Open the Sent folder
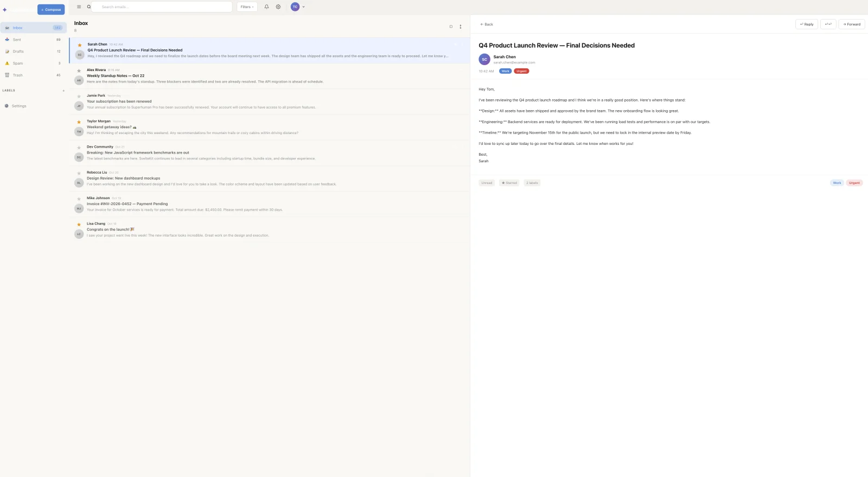Image resolution: width=868 pixels, height=477 pixels. [33, 40]
